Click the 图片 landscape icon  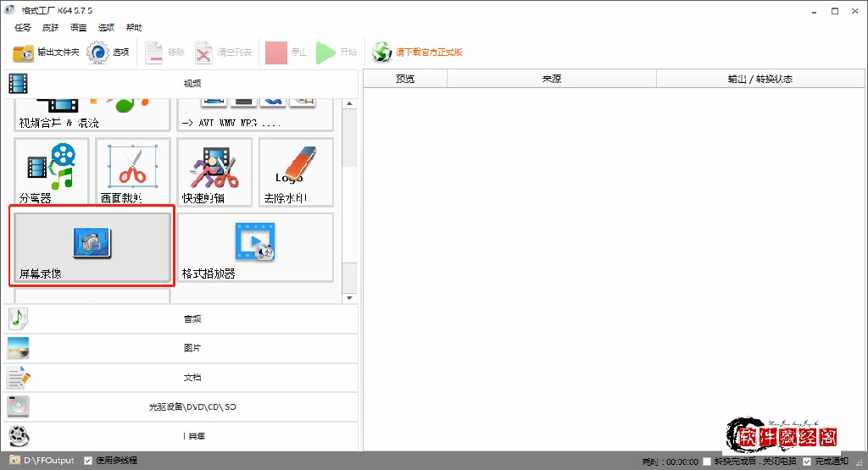(18, 348)
